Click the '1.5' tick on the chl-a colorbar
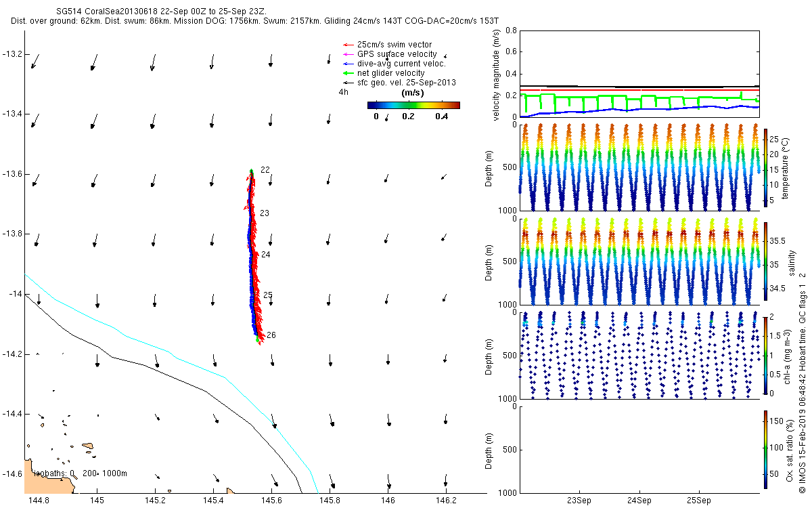Screen dimensions: 812x508 tap(777, 335)
